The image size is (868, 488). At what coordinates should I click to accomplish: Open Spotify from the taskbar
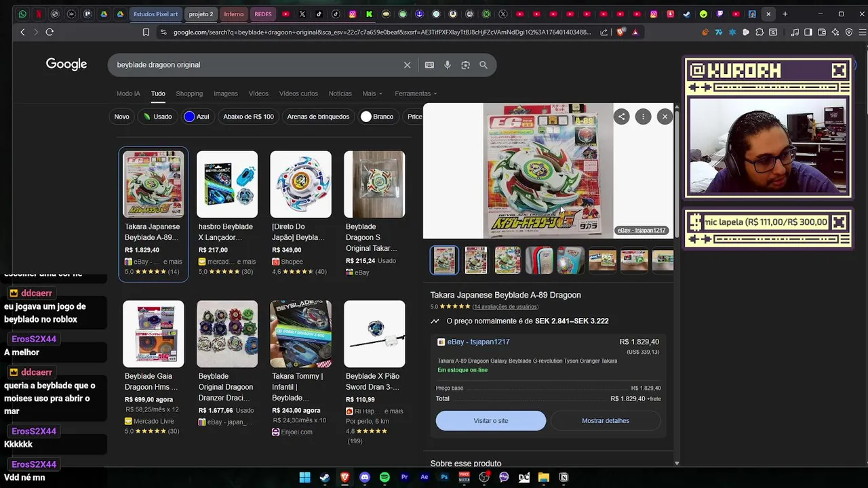[384, 477]
